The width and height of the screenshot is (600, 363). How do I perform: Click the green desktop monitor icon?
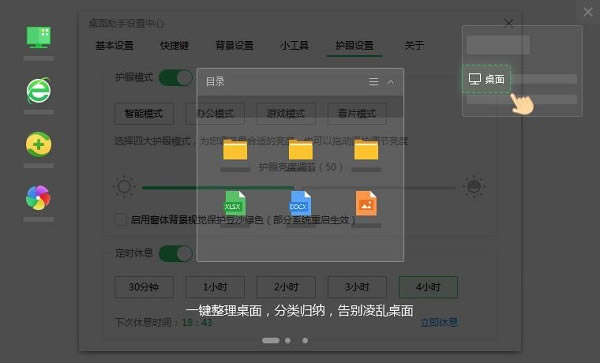pos(39,37)
